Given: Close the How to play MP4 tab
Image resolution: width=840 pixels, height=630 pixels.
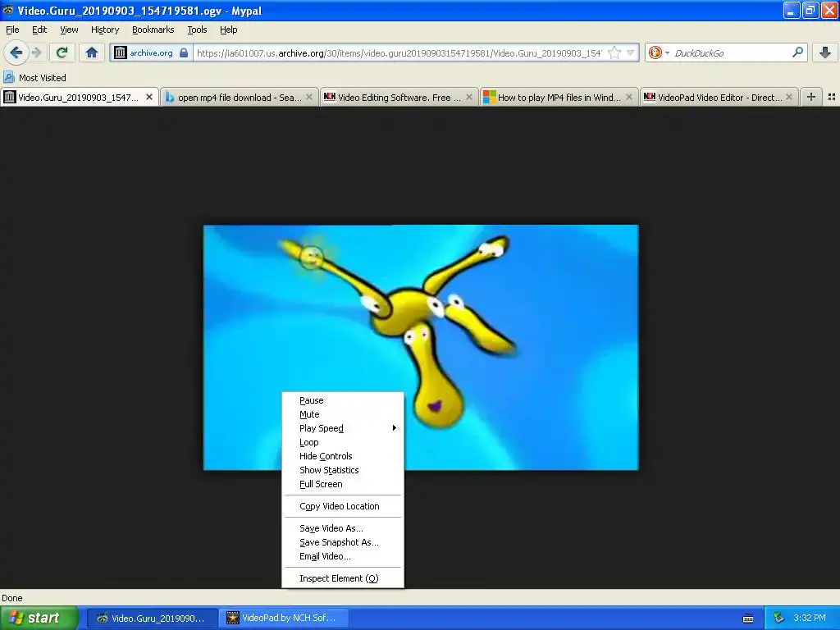Looking at the screenshot, I should (629, 97).
